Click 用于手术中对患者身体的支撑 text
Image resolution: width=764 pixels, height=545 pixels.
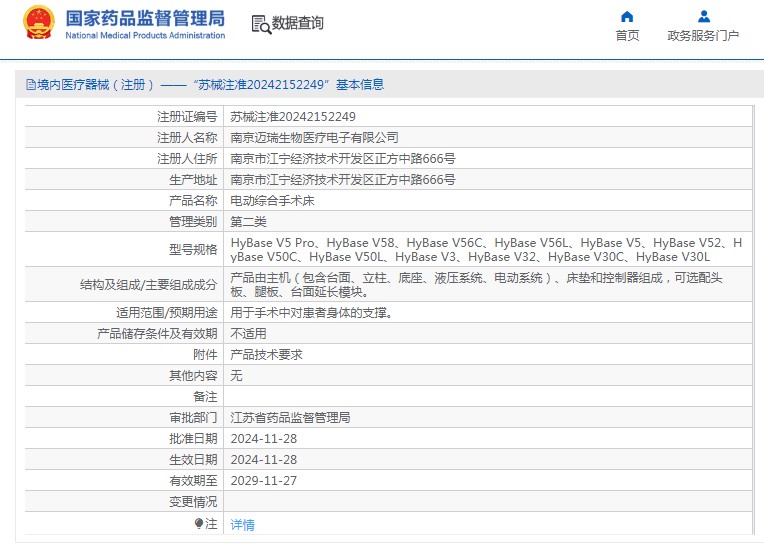pos(312,313)
